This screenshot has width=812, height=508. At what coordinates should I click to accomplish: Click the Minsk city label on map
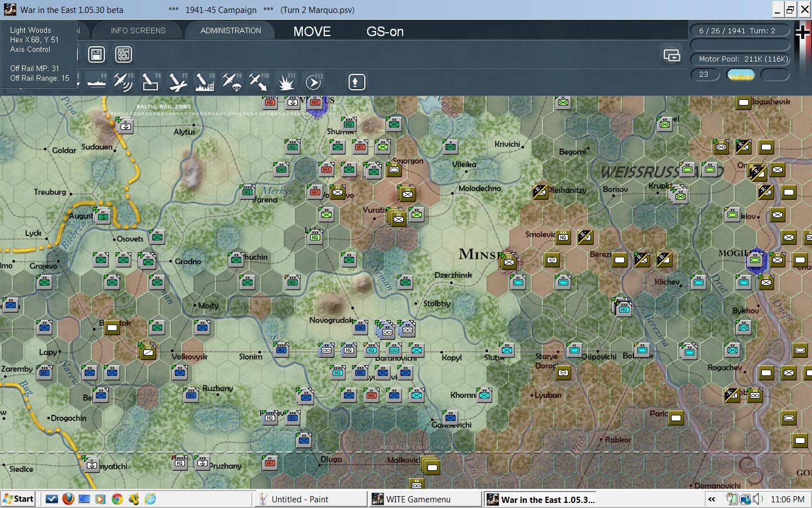[x=479, y=254]
